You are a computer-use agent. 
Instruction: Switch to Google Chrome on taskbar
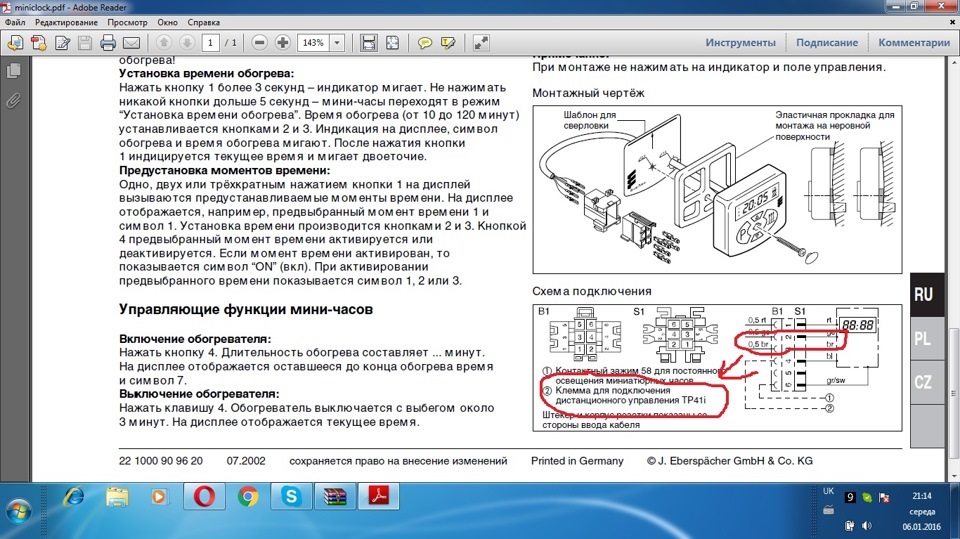tap(248, 496)
